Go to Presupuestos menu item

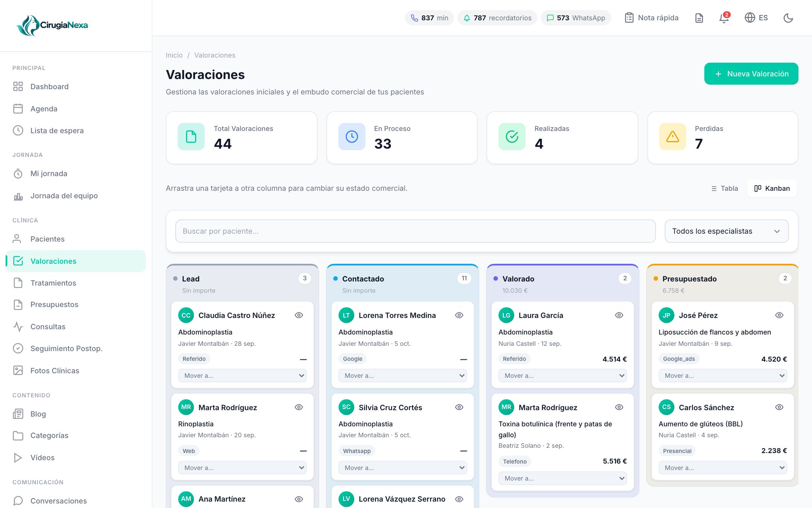tap(76, 304)
